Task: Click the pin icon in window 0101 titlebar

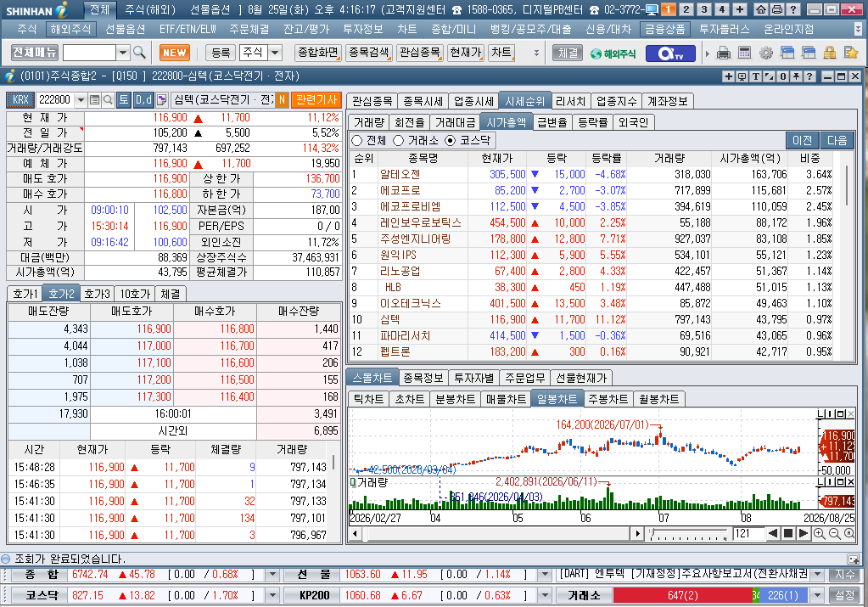Action: pos(796,76)
